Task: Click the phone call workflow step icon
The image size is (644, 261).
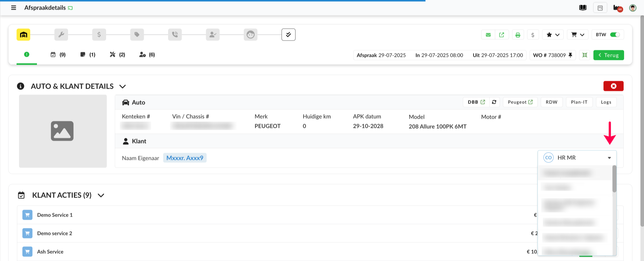Action: [175, 35]
